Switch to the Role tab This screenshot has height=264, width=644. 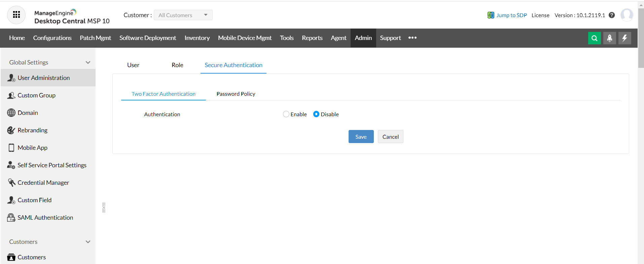[177, 65]
